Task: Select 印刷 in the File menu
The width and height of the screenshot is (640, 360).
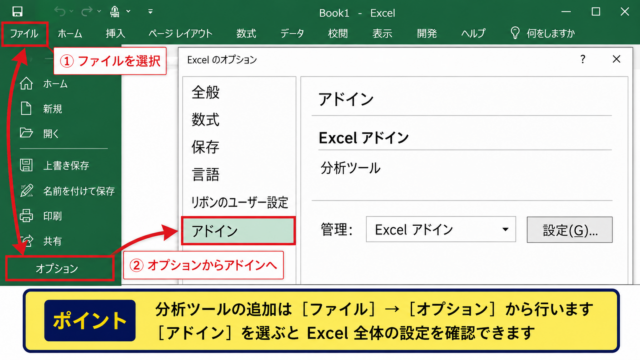Action: click(x=53, y=216)
